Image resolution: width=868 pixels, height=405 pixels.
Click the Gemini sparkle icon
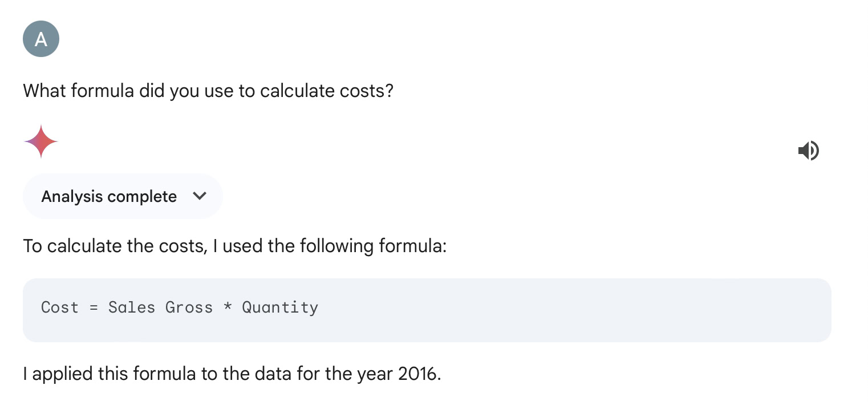(41, 141)
